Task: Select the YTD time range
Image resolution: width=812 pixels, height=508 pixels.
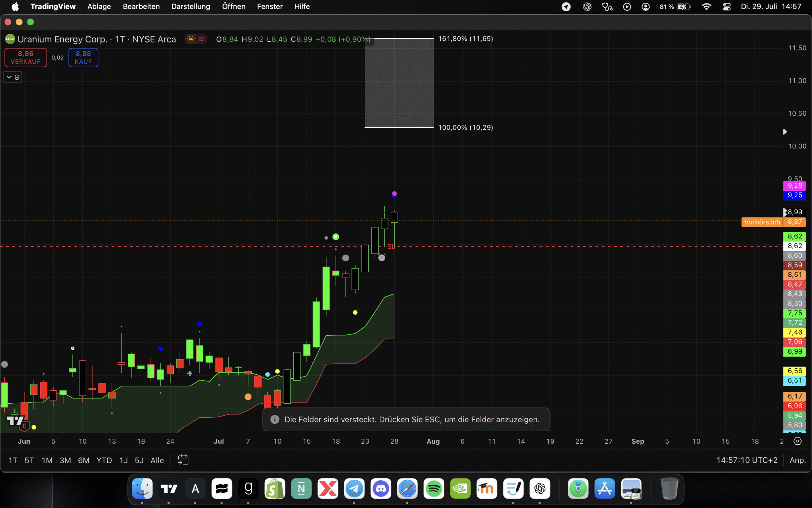Action: pos(104,460)
